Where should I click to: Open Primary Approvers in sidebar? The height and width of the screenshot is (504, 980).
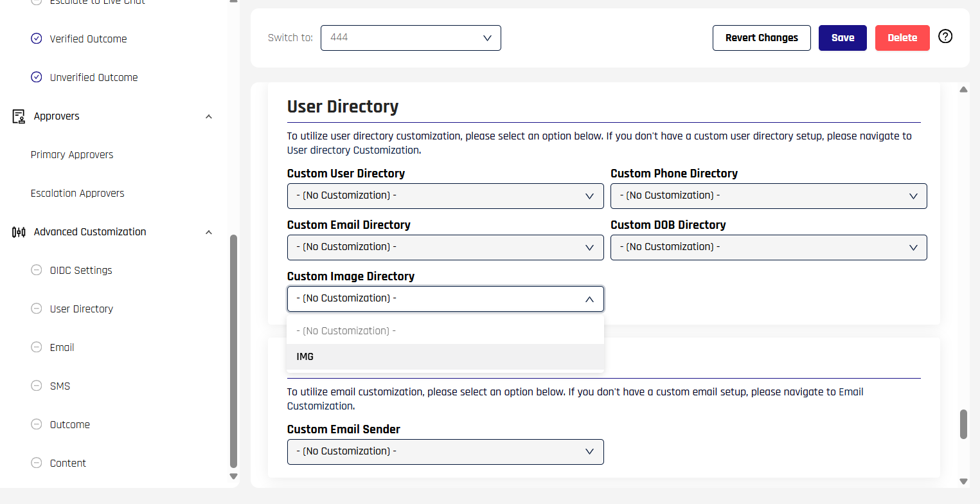72,155
